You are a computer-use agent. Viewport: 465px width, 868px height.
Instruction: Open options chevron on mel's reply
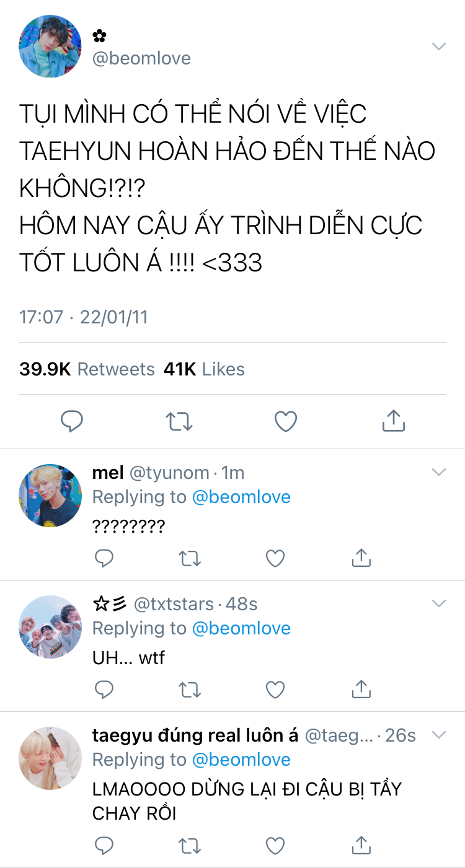439,472
